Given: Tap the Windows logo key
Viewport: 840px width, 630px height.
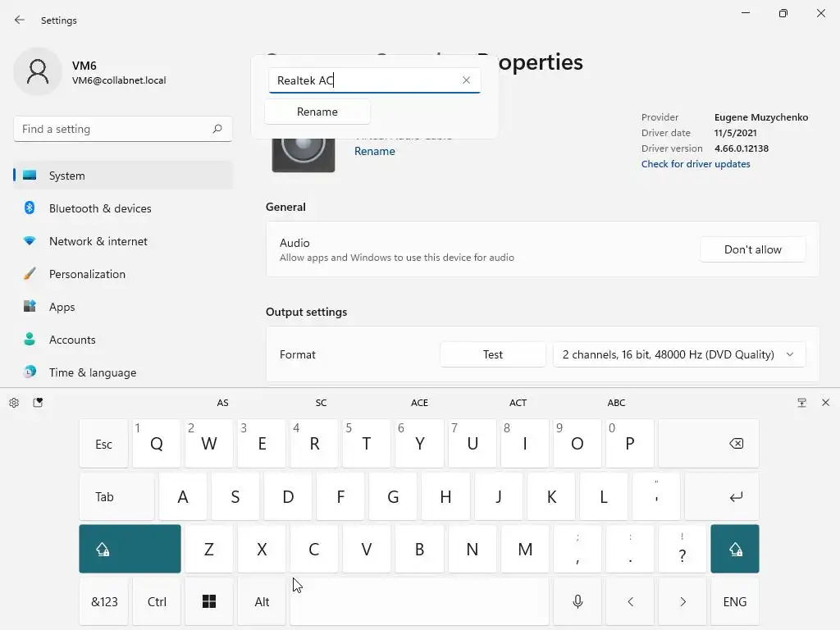Looking at the screenshot, I should (x=209, y=601).
